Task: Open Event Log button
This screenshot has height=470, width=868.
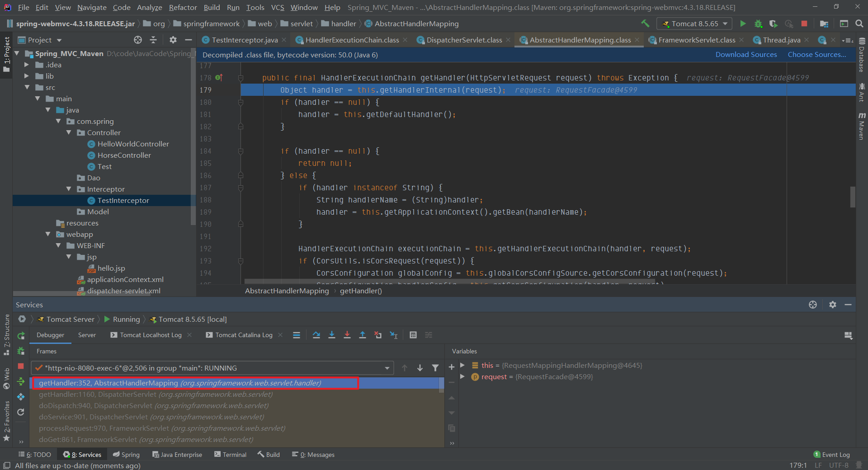Action: click(831, 455)
